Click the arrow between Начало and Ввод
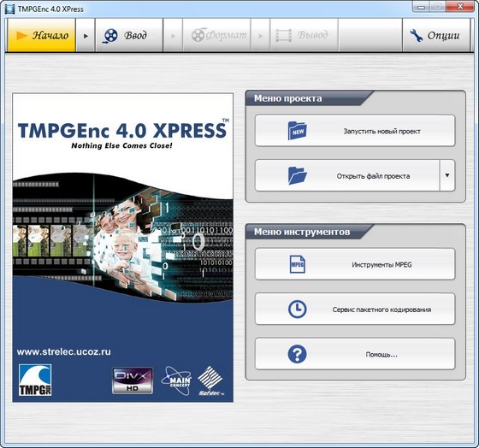The image size is (479, 448). [x=86, y=36]
